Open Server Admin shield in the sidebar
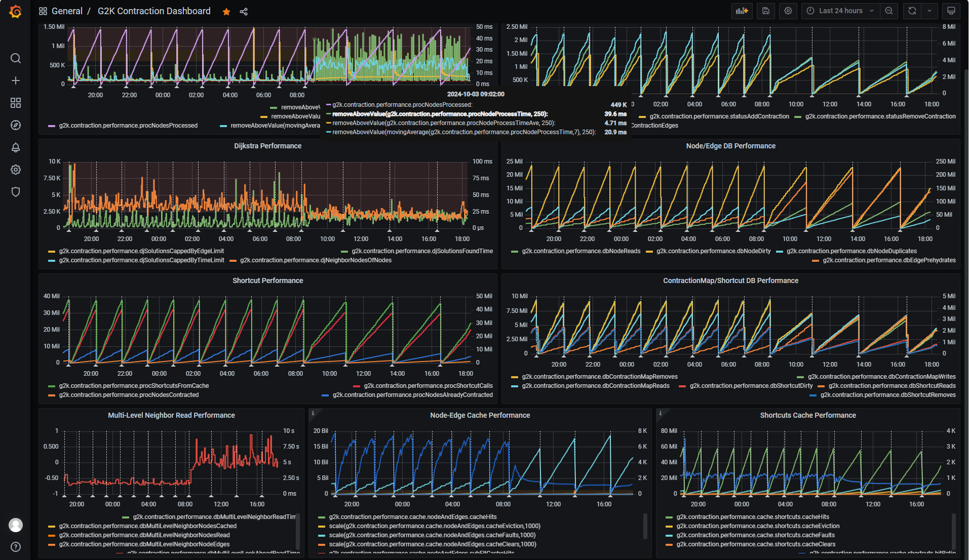The width and height of the screenshot is (969, 560). (16, 192)
